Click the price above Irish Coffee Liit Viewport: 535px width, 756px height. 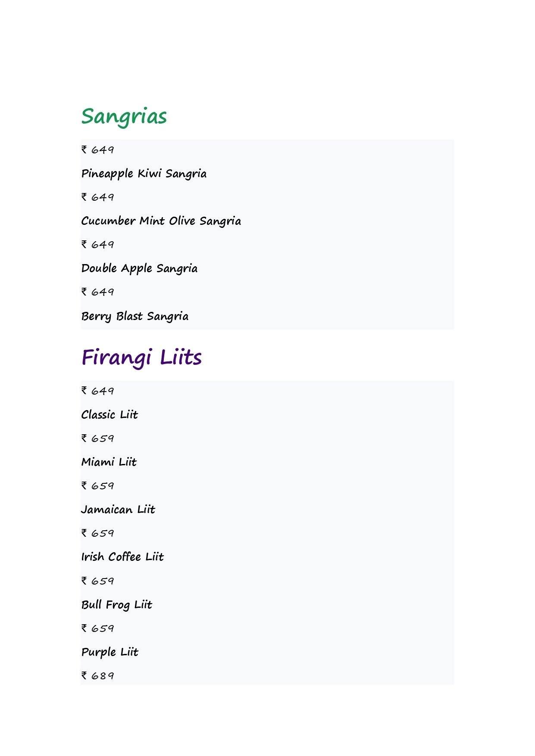point(98,533)
